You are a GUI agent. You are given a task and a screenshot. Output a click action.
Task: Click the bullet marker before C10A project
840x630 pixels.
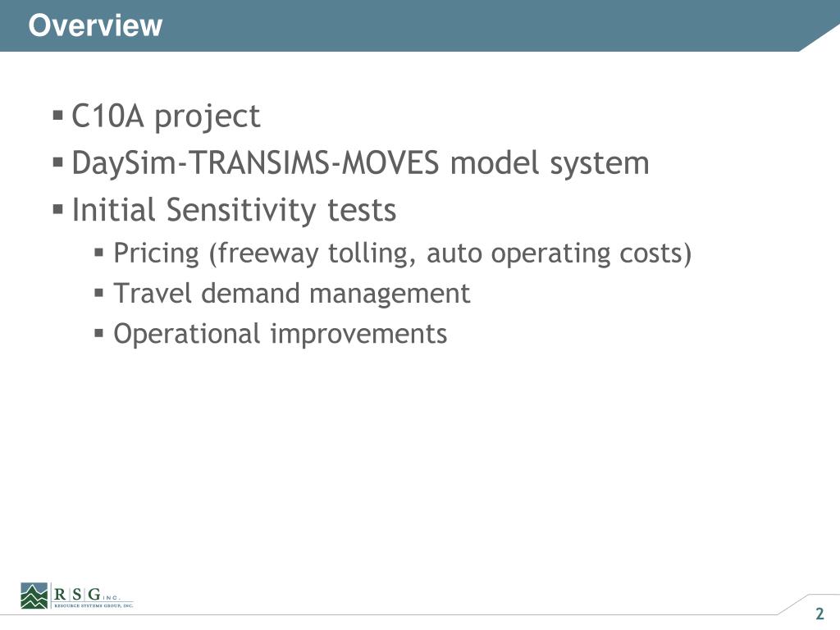(58, 115)
